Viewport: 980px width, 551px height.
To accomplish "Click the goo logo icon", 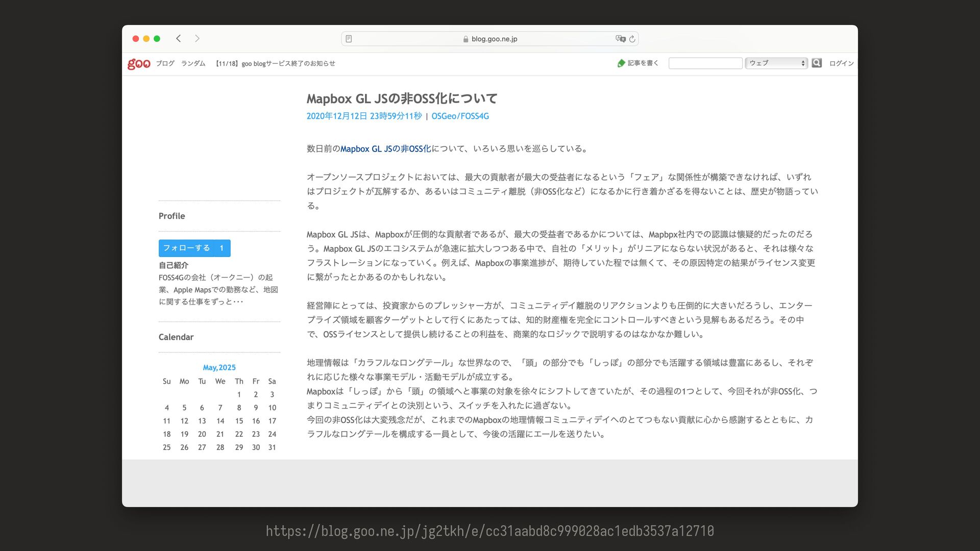I will click(138, 64).
